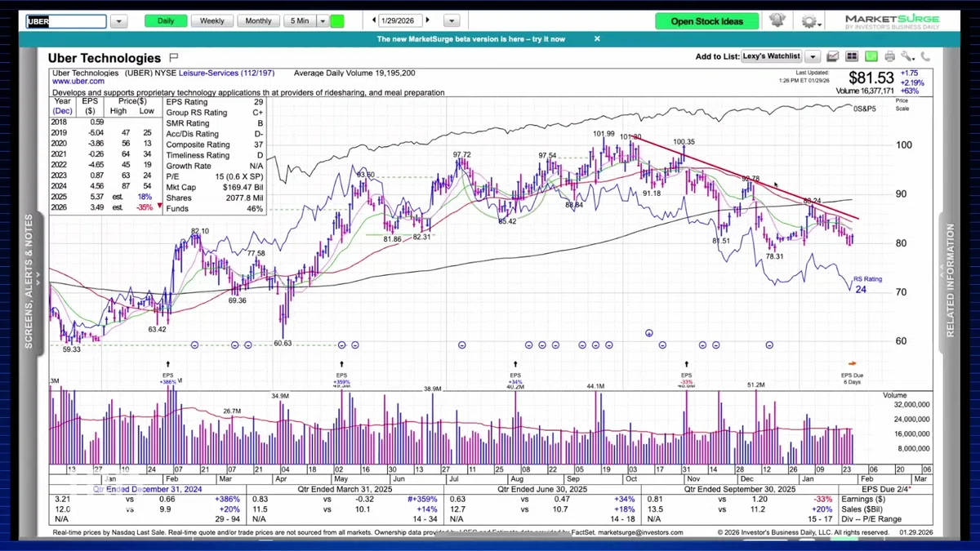Expand the Related Information side panel
Image resolution: width=980 pixels, height=551 pixels.
pyautogui.click(x=951, y=281)
